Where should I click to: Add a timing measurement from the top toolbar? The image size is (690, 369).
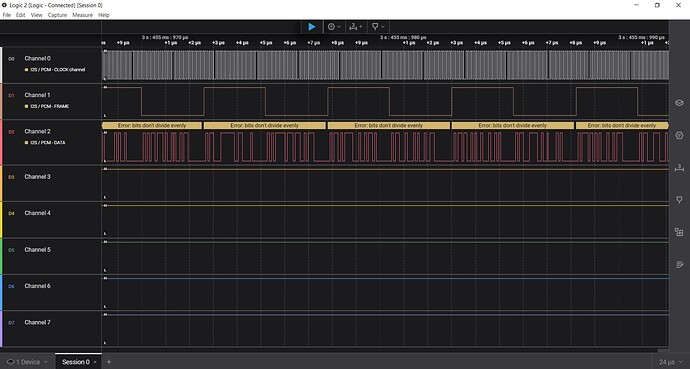pos(356,27)
